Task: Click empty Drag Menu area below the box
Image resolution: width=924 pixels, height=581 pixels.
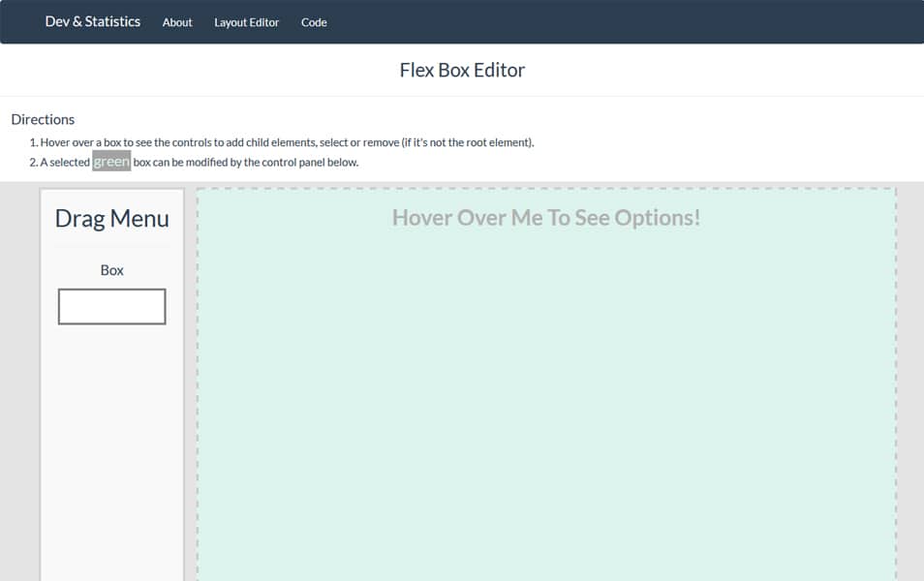Action: coord(111,445)
